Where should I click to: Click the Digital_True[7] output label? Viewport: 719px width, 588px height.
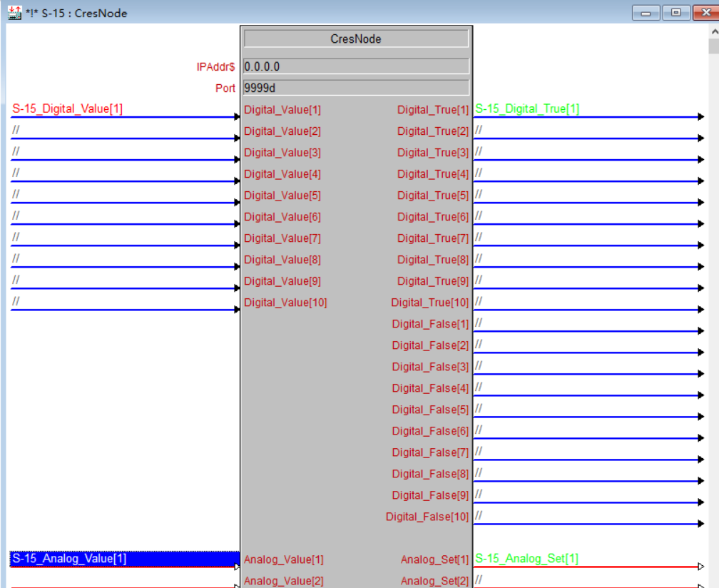click(x=433, y=238)
